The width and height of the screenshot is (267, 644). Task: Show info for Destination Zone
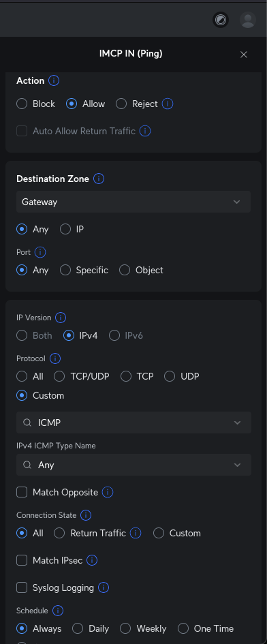(99, 179)
